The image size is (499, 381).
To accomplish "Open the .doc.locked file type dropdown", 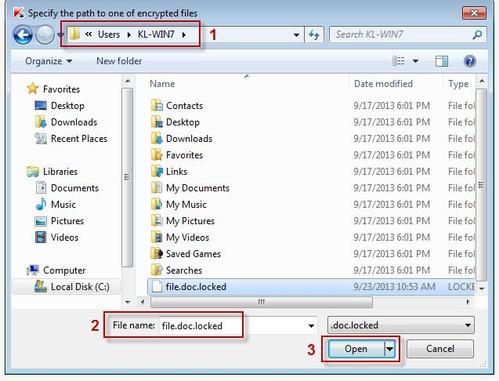I will click(x=401, y=325).
